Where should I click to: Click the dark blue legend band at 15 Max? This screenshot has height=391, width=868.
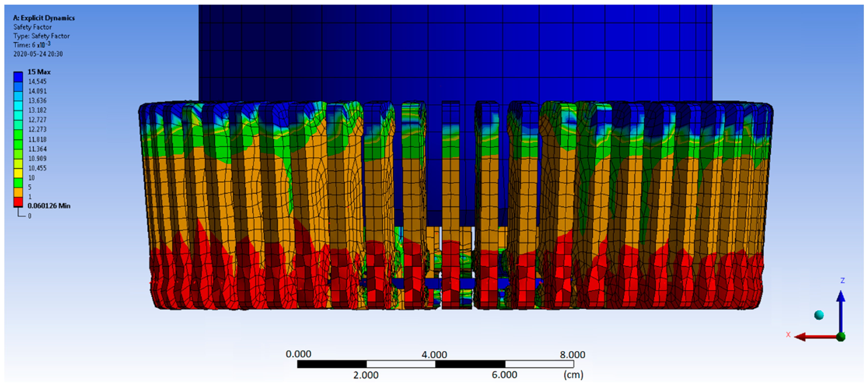(18, 77)
